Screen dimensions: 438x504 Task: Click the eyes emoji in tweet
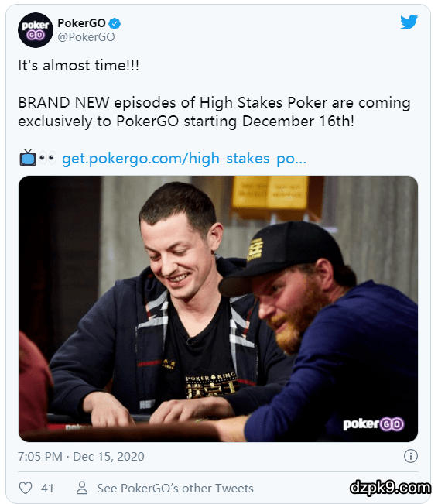coord(47,158)
